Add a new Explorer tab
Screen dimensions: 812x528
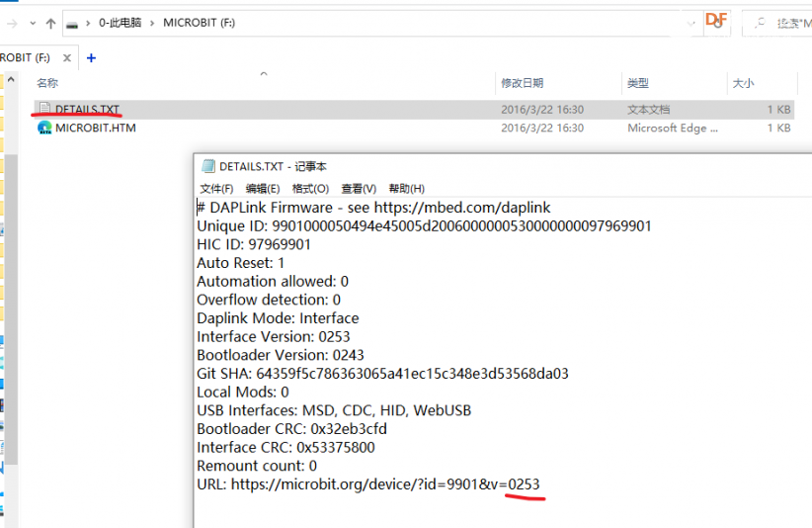pyautogui.click(x=91, y=58)
